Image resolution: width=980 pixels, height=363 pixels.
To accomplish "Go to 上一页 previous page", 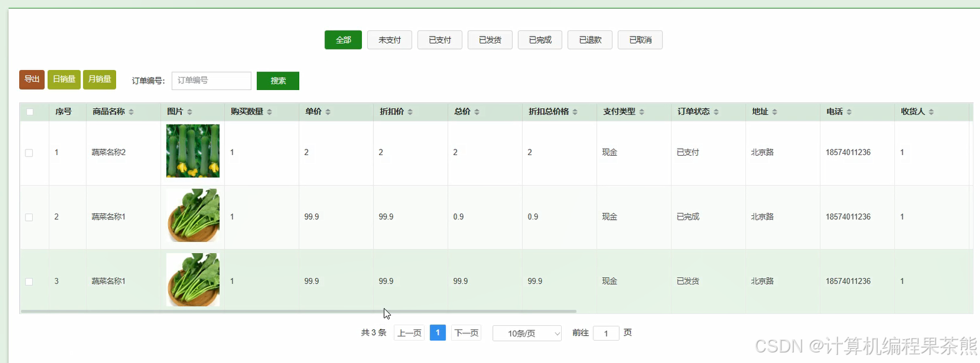I will coord(409,333).
